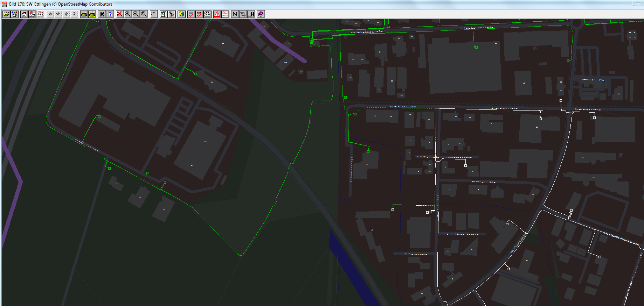
Task: Click the yellow telephone icon
Action: coord(207,14)
